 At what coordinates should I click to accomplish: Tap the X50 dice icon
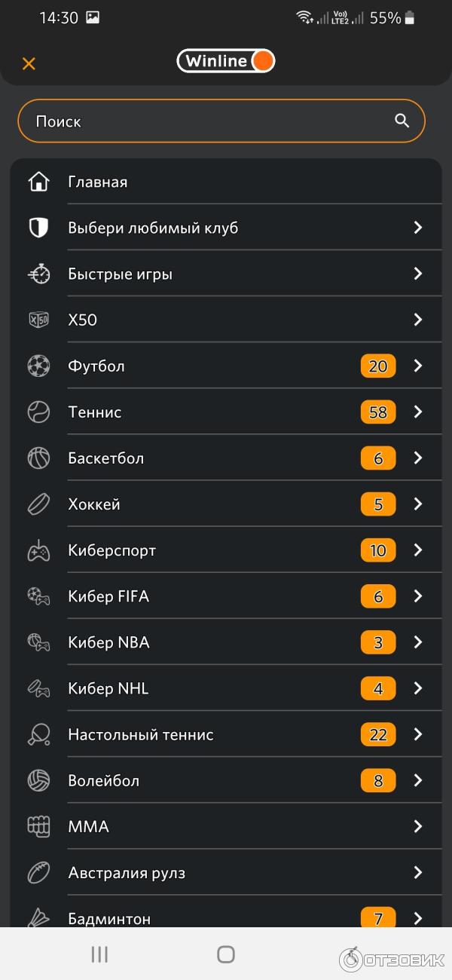[x=38, y=320]
